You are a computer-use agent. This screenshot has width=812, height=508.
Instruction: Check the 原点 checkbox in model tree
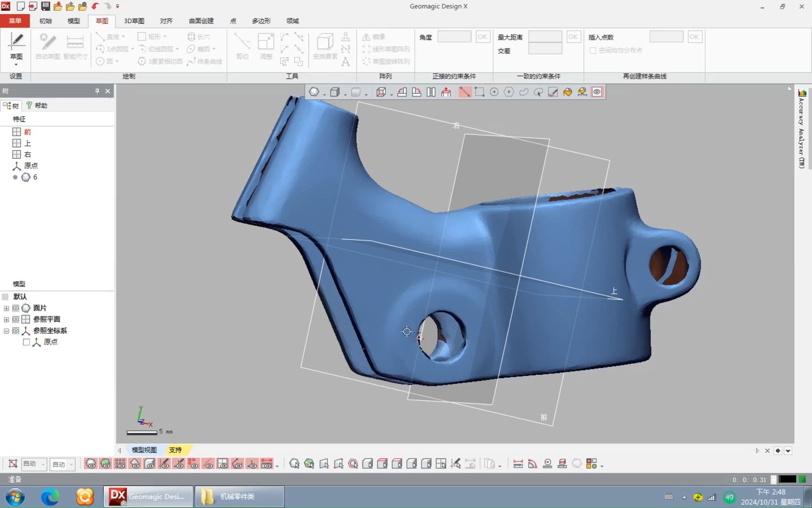[x=27, y=342]
